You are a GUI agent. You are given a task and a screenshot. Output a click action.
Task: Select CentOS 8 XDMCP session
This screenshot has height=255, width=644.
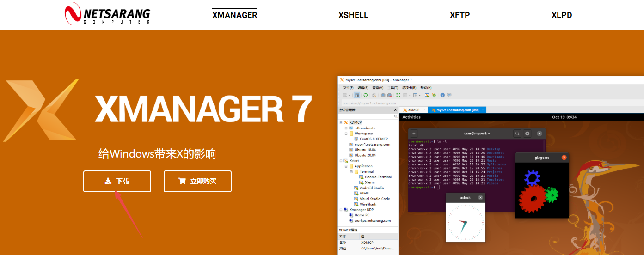click(x=373, y=139)
